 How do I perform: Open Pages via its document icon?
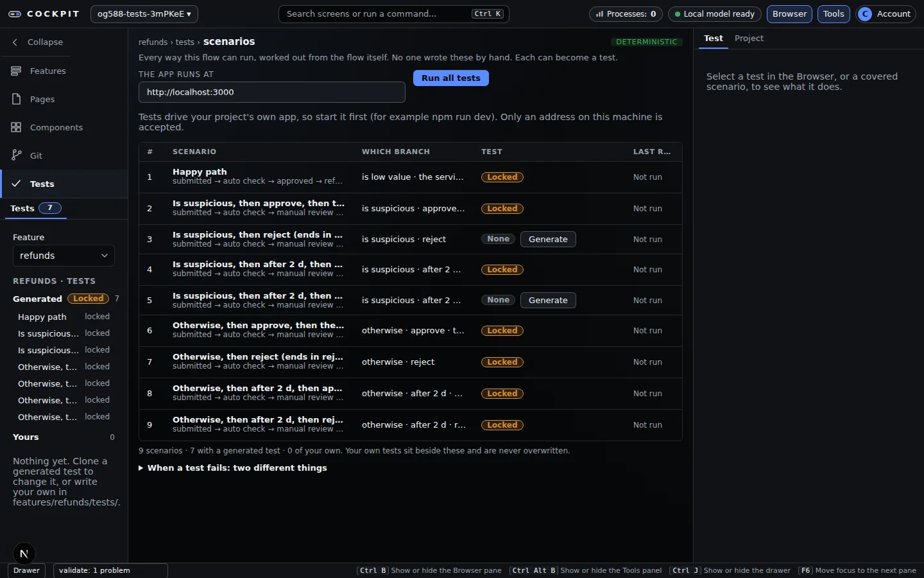click(16, 99)
